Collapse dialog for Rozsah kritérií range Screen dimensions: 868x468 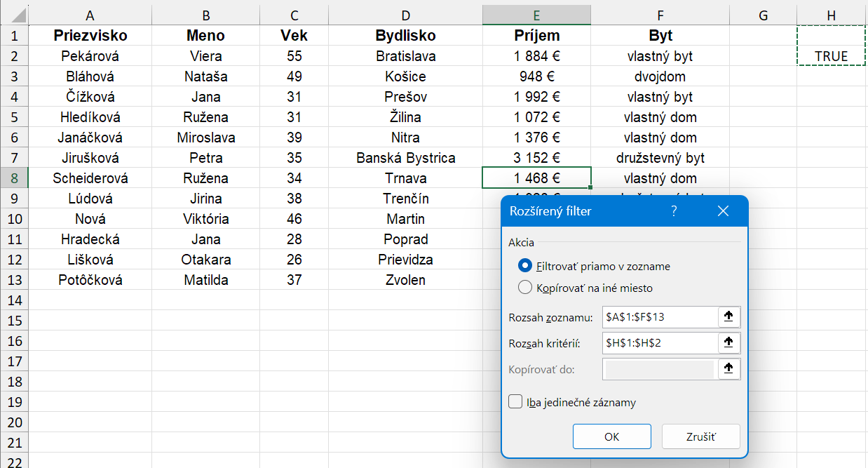[728, 343]
